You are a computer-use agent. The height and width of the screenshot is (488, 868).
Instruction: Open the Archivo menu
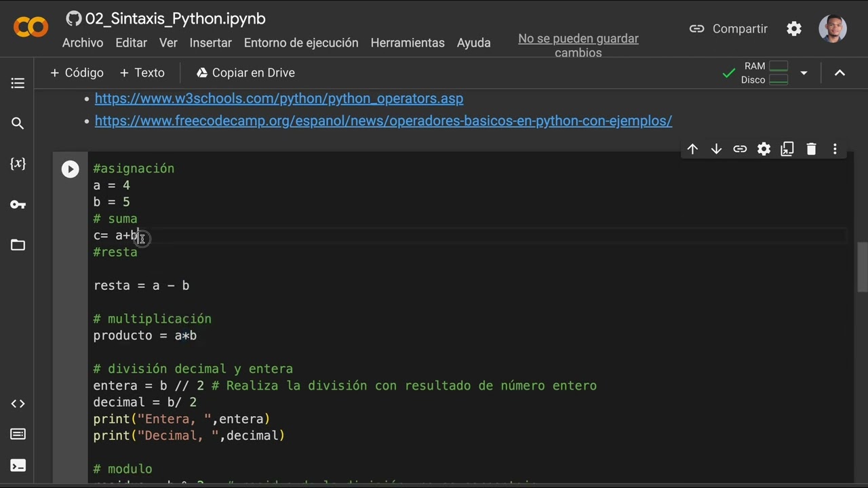coord(83,43)
